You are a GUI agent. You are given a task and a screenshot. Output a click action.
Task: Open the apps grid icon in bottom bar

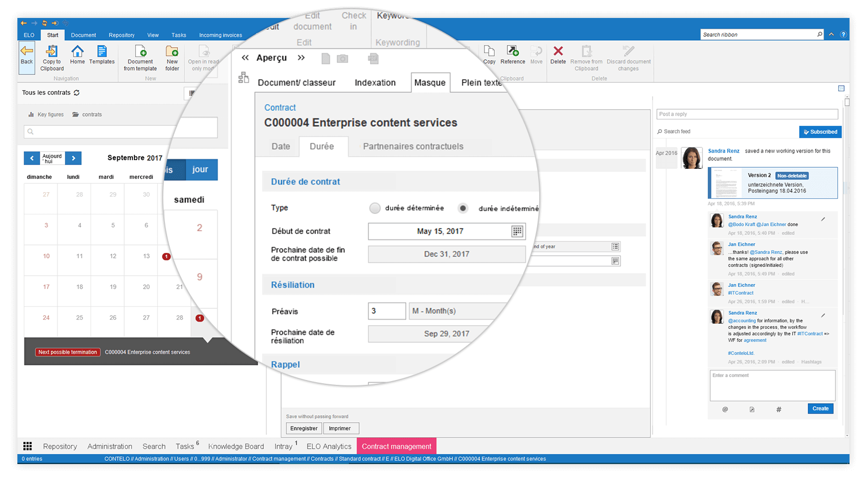[x=28, y=446]
